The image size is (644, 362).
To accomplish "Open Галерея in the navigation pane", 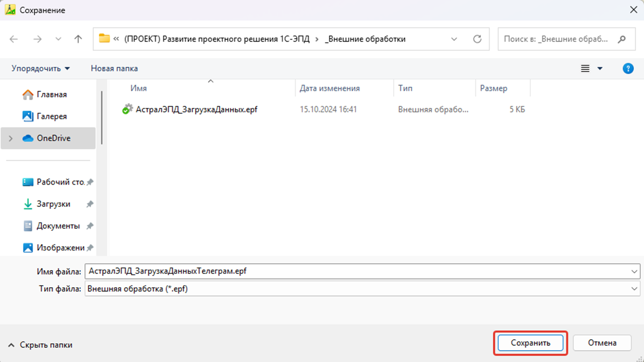I will (48, 116).
